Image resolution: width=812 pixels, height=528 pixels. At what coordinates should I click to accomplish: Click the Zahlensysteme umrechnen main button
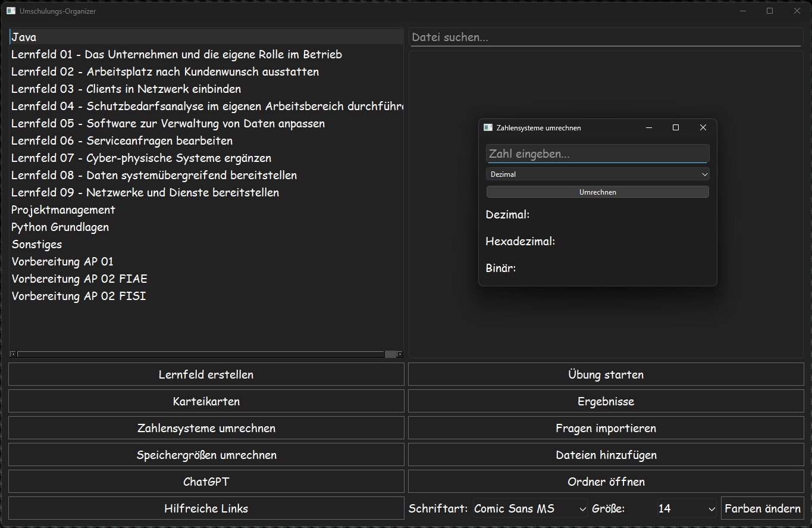point(206,428)
